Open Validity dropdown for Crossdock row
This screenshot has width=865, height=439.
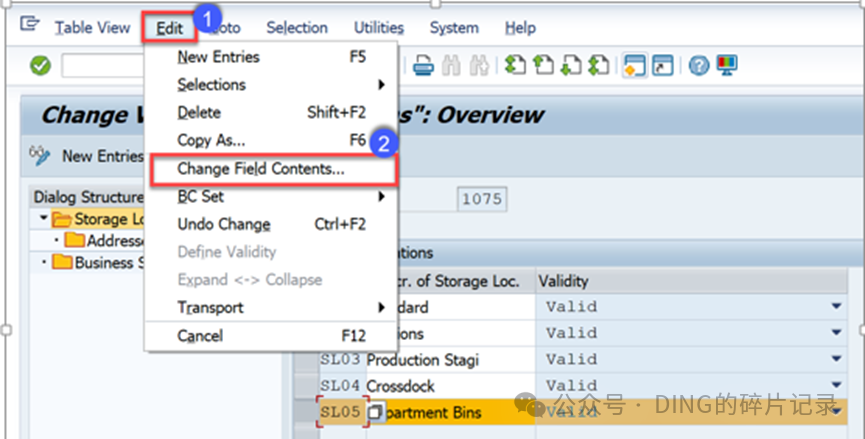coord(836,385)
